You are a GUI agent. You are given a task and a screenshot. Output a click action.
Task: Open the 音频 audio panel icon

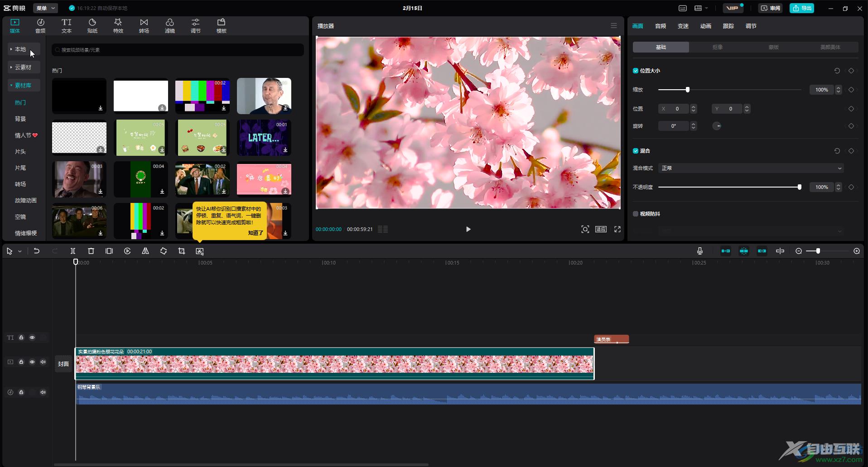(40, 26)
